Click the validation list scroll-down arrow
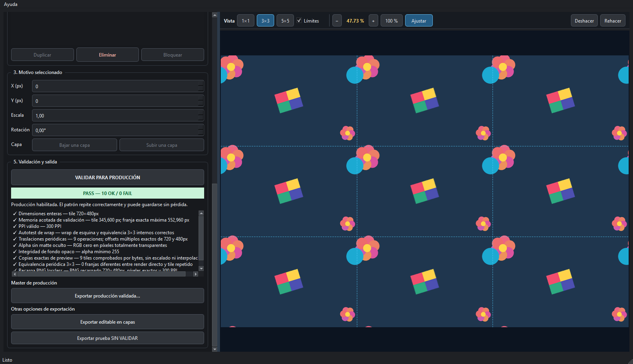This screenshot has width=633, height=364. (x=201, y=268)
